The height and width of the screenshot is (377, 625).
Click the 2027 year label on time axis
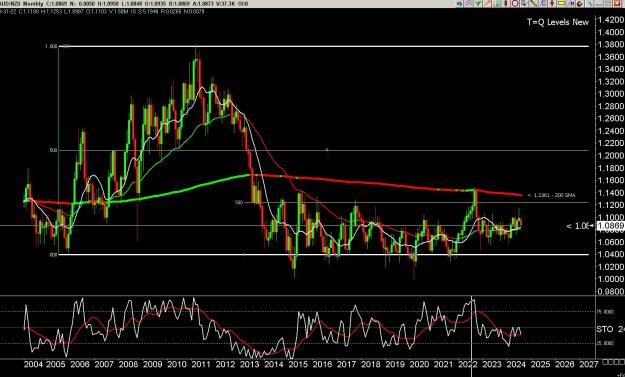click(x=589, y=364)
